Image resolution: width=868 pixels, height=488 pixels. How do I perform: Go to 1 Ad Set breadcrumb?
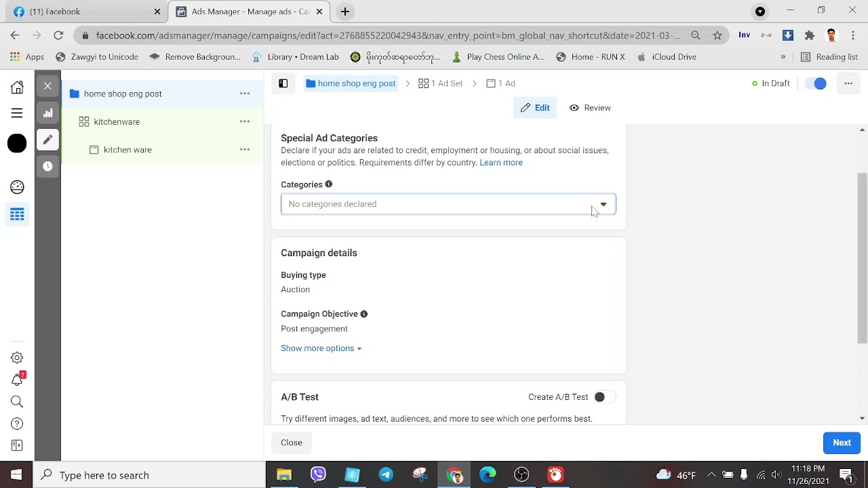(441, 83)
